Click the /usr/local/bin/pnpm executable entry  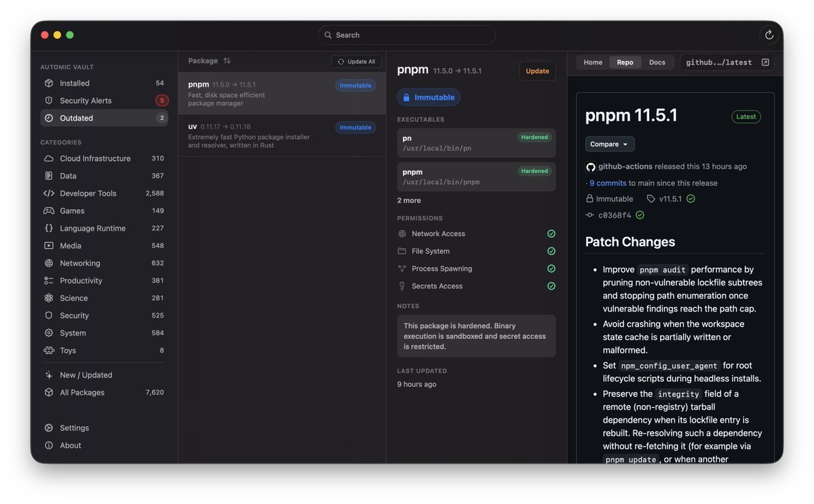(476, 177)
